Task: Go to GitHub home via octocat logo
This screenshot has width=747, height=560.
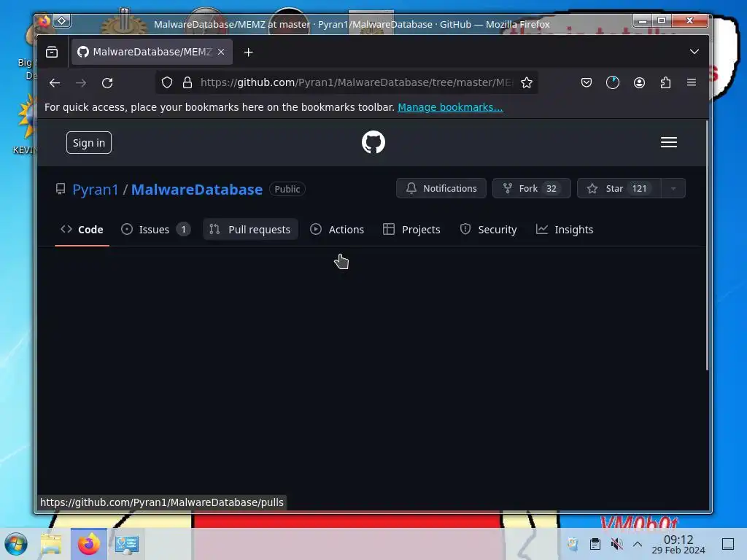Action: tap(373, 142)
